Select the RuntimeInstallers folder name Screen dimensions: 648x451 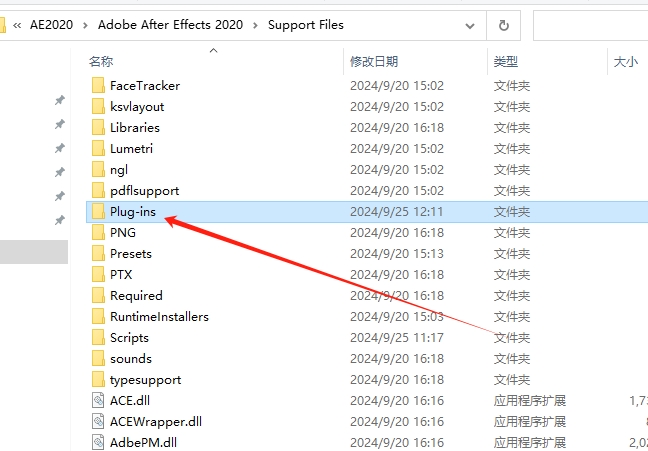click(x=159, y=317)
